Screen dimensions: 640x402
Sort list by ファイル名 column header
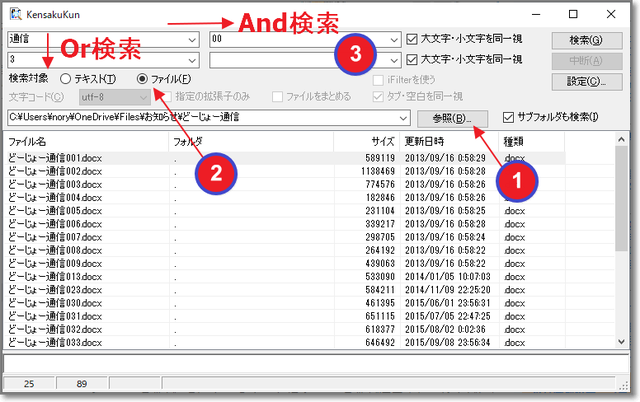28,142
